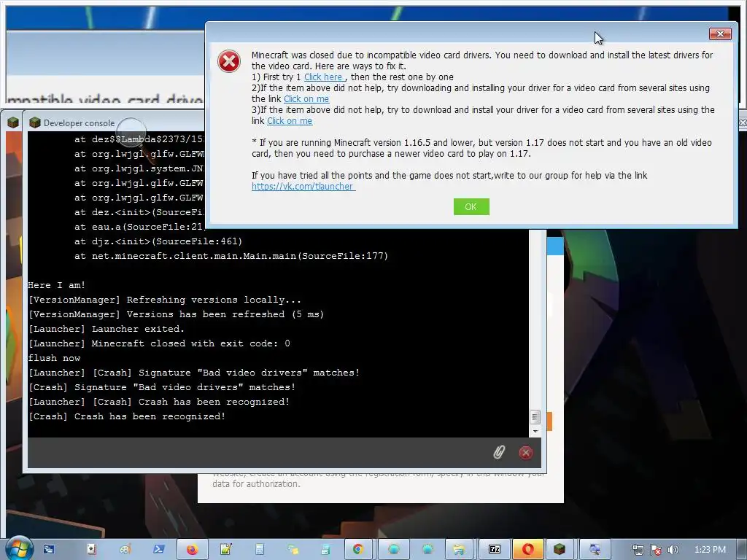The height and width of the screenshot is (560, 747).
Task: Open Opera browser from the taskbar
Action: pos(527,550)
